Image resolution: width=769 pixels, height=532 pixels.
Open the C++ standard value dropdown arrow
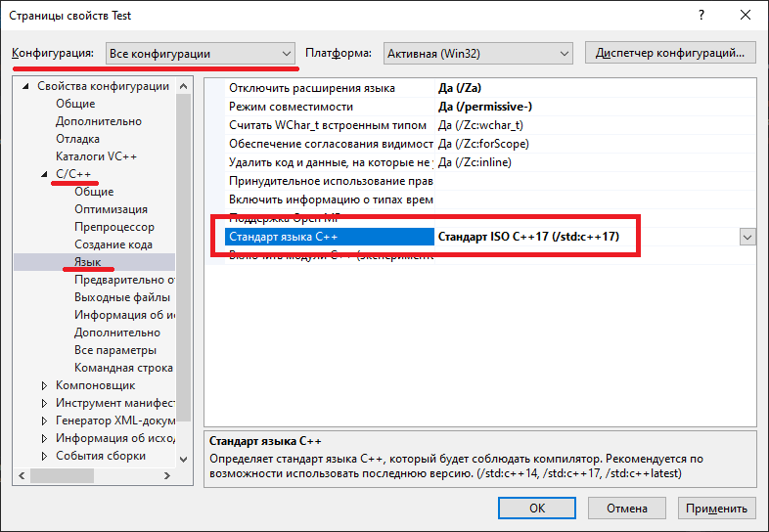pos(747,238)
